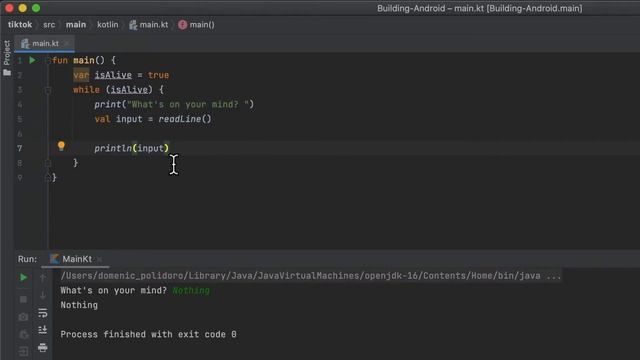Stop the running process in Run panel
This screenshot has height=360, width=640.
pyautogui.click(x=23, y=300)
